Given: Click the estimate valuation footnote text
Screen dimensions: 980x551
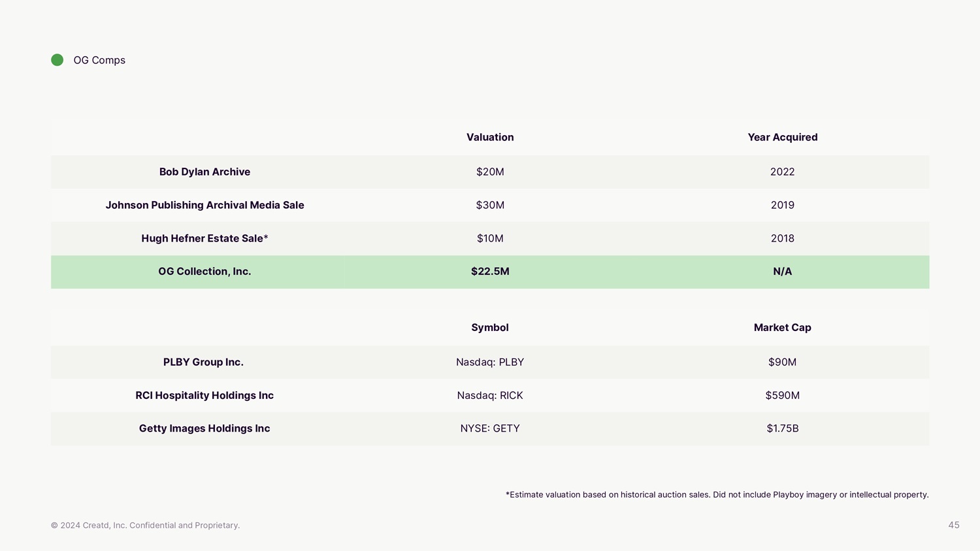Looking at the screenshot, I should pyautogui.click(x=717, y=495).
